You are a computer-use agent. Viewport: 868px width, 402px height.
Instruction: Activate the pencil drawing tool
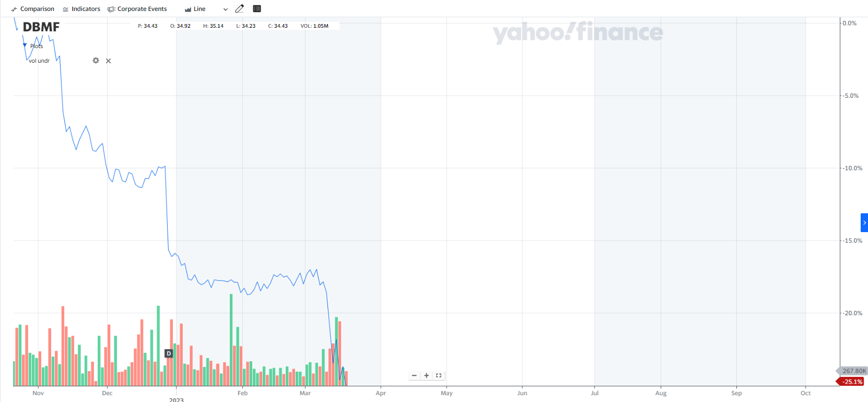point(240,9)
